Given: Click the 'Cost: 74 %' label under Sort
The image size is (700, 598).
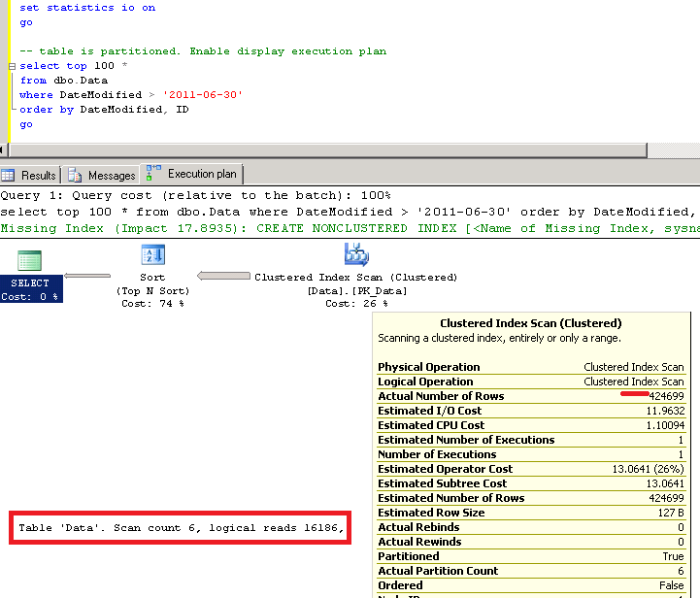Looking at the screenshot, I should (152, 304).
